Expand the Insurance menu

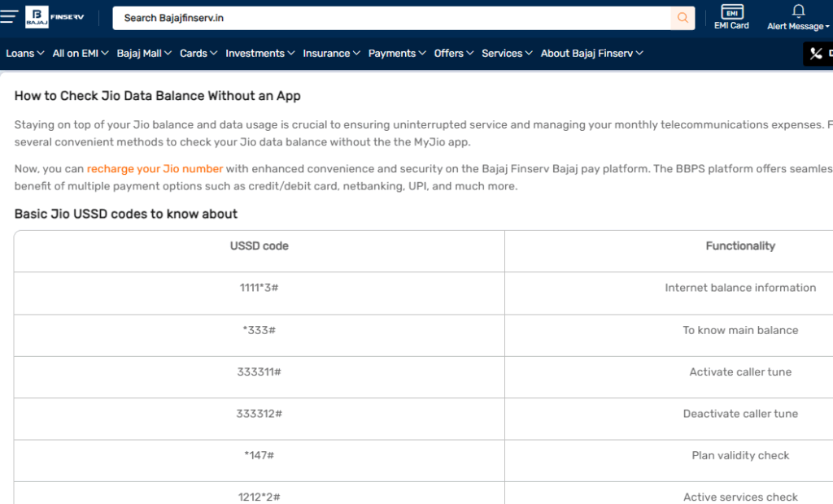pyautogui.click(x=332, y=53)
